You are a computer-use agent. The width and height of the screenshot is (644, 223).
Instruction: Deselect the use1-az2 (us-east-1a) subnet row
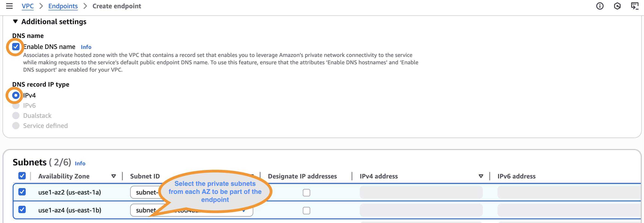[x=22, y=192]
